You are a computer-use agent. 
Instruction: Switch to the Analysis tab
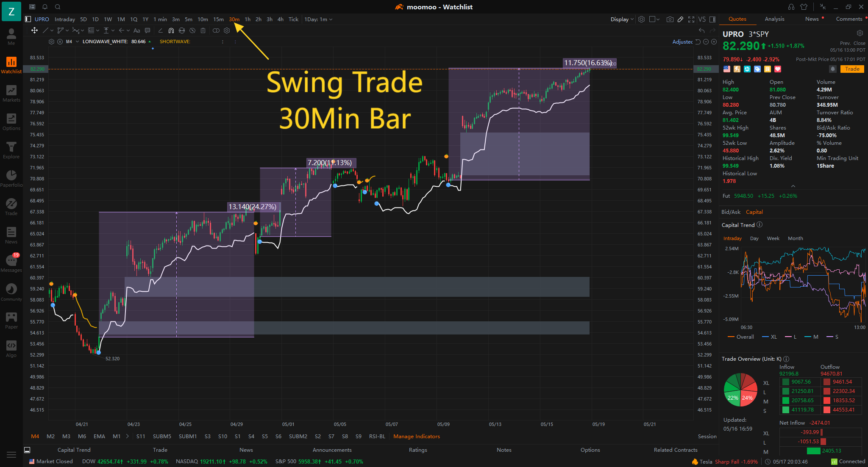(774, 19)
